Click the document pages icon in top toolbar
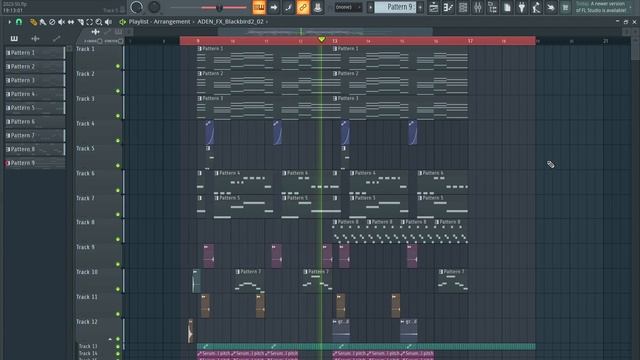640x360 pixels. click(x=507, y=7)
